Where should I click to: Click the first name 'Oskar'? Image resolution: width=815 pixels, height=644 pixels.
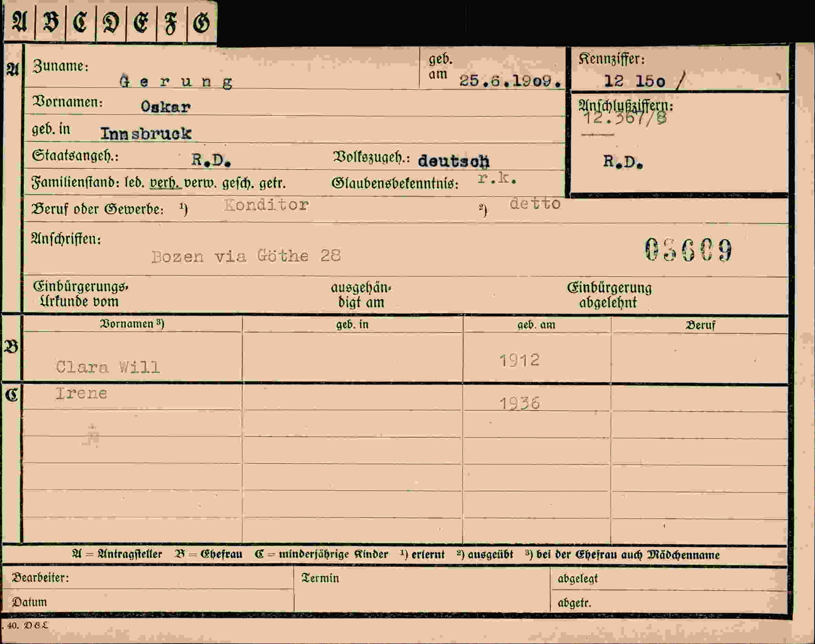pos(166,107)
